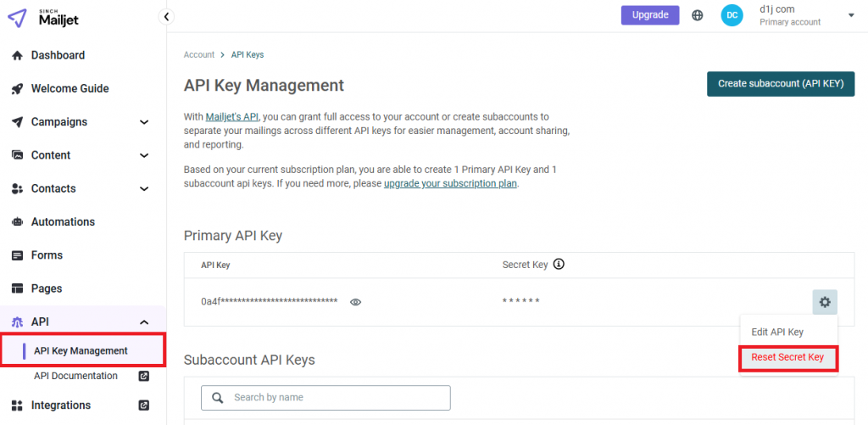Click the API Keys breadcrumb

pos(248,54)
